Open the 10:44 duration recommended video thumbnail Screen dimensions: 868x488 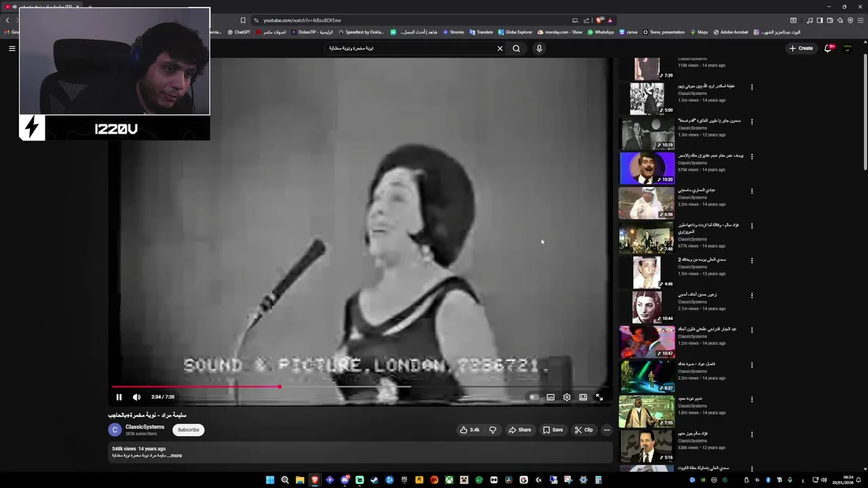click(647, 307)
